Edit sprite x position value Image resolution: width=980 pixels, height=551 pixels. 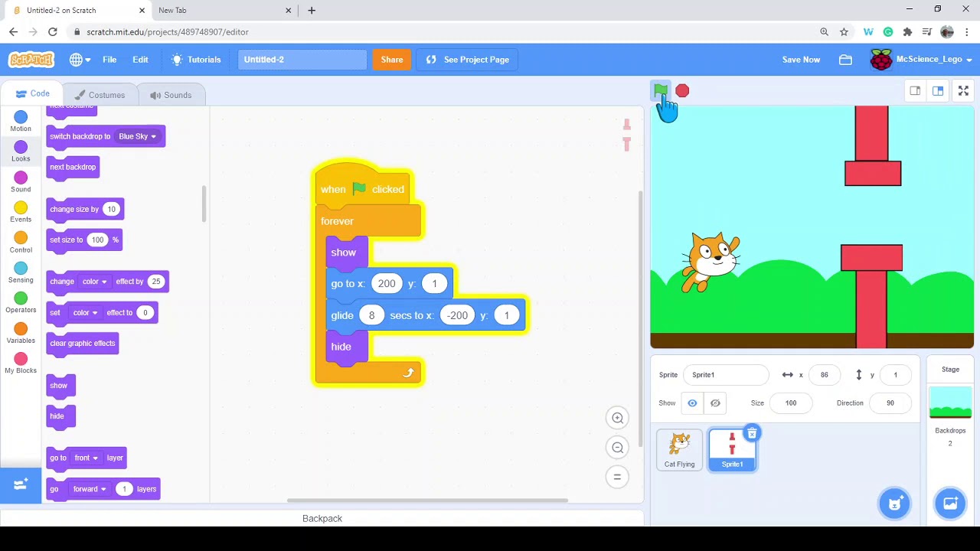(x=824, y=375)
